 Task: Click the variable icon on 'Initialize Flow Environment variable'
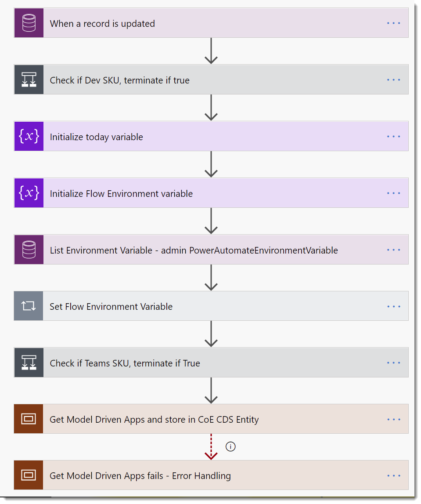coord(29,193)
